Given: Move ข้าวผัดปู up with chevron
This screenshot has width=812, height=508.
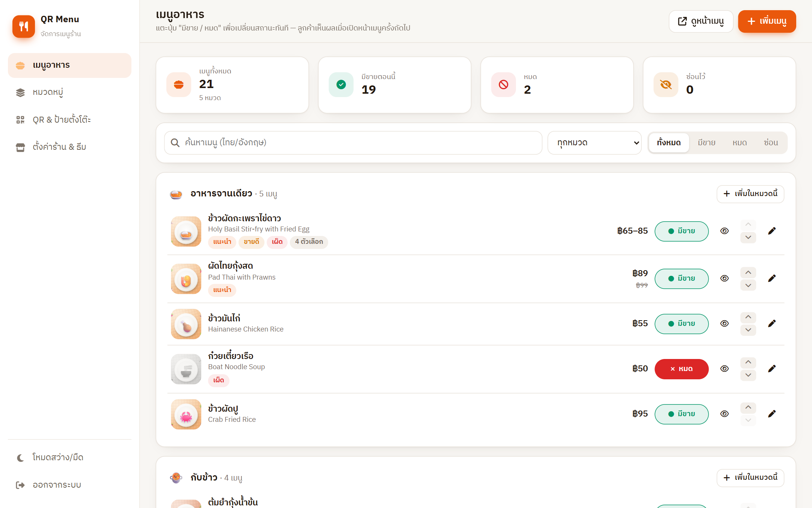Looking at the screenshot, I should 748,408.
